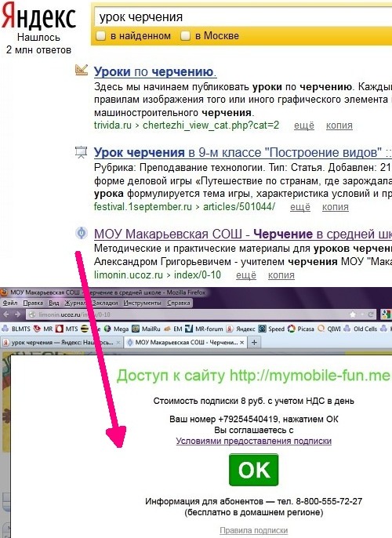392x538 pixels.
Task: Open the Вид menu
Action: tap(54, 303)
